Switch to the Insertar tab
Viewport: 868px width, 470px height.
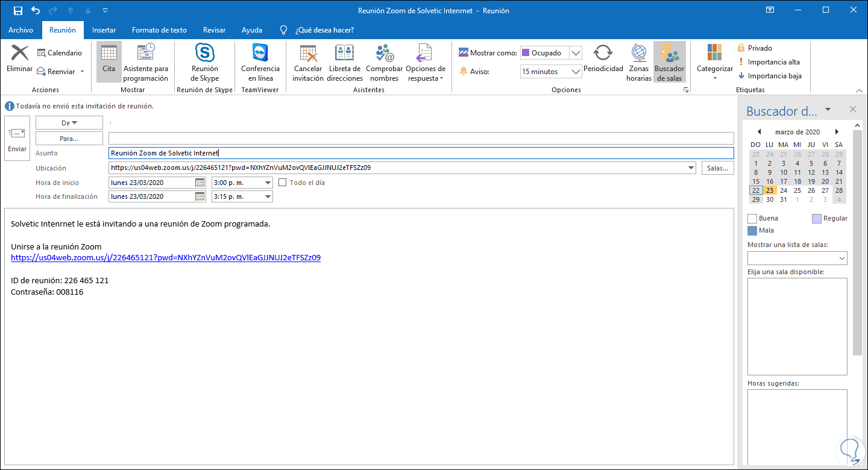[104, 30]
